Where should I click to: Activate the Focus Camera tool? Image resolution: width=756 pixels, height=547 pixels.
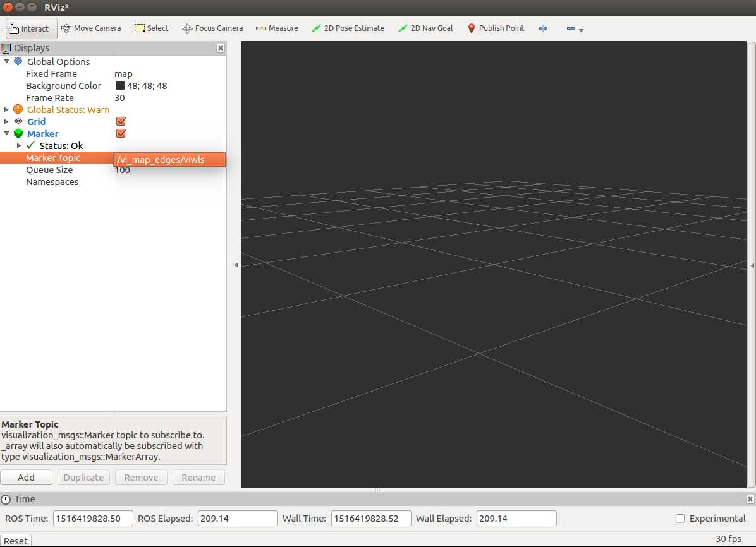pyautogui.click(x=212, y=28)
